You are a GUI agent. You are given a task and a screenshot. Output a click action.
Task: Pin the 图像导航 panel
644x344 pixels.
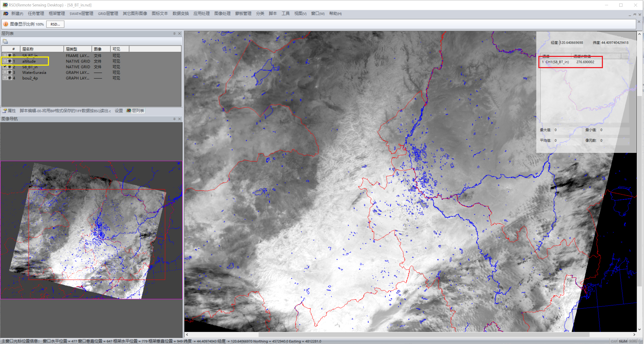[174, 119]
